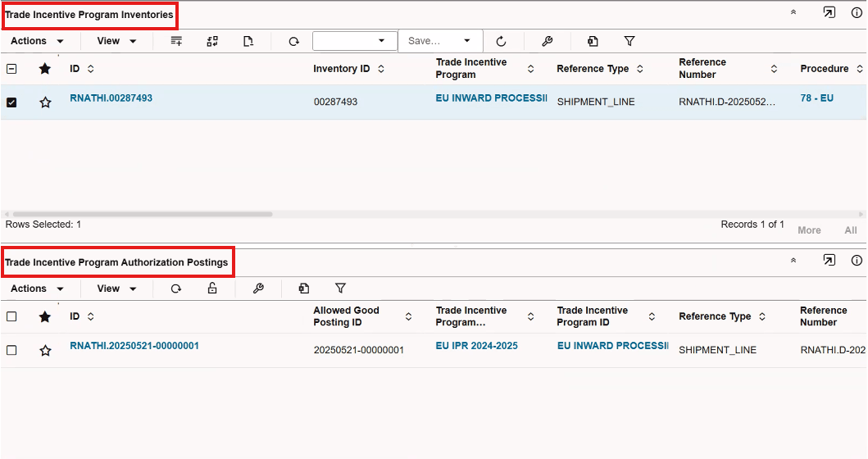Click the Inventories horizontal scrollbar
The image size is (868, 459).
coord(143,214)
